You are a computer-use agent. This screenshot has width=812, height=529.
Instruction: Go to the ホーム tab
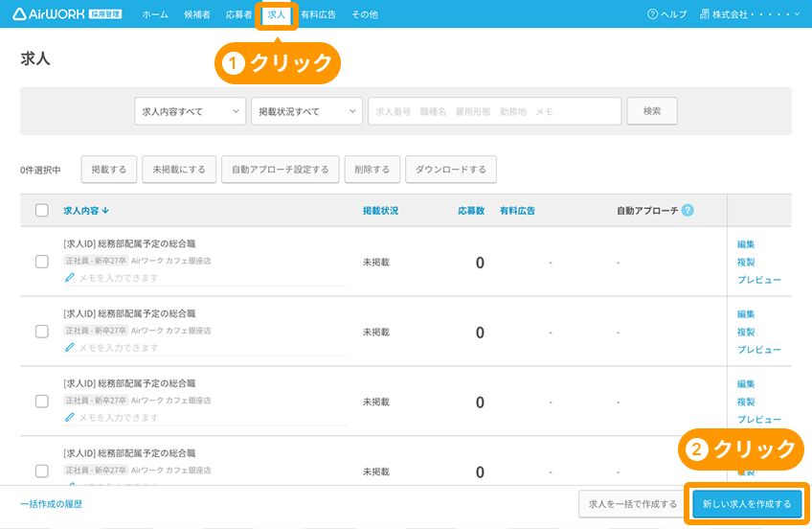[x=155, y=14]
